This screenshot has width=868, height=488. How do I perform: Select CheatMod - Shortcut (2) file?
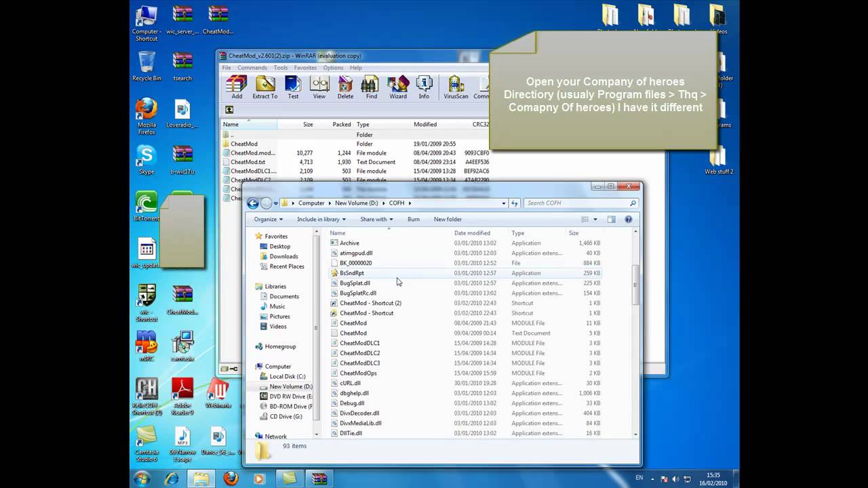coord(465,303)
